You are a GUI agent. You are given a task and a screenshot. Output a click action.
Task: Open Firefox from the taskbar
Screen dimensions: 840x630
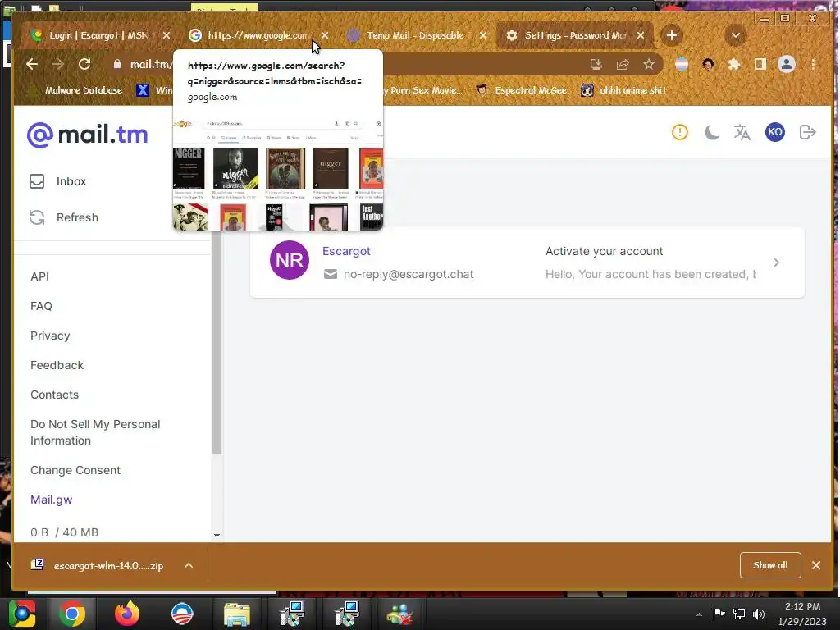click(127, 614)
